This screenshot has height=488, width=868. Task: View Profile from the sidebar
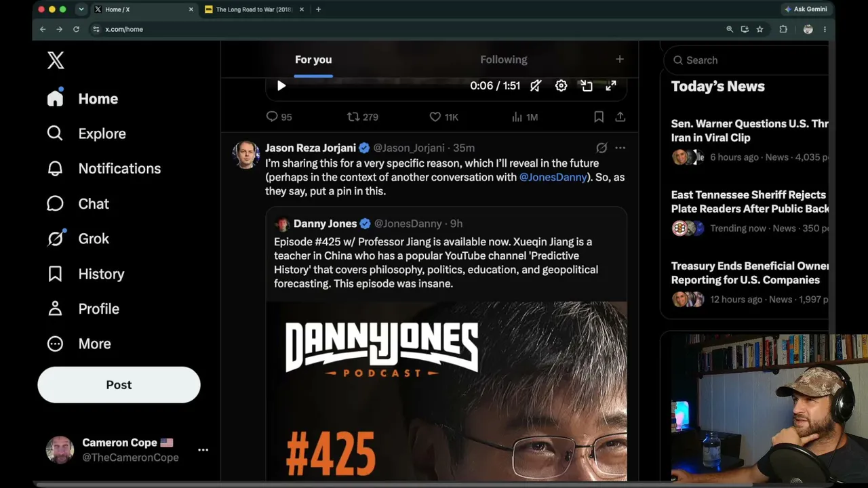coord(83,309)
